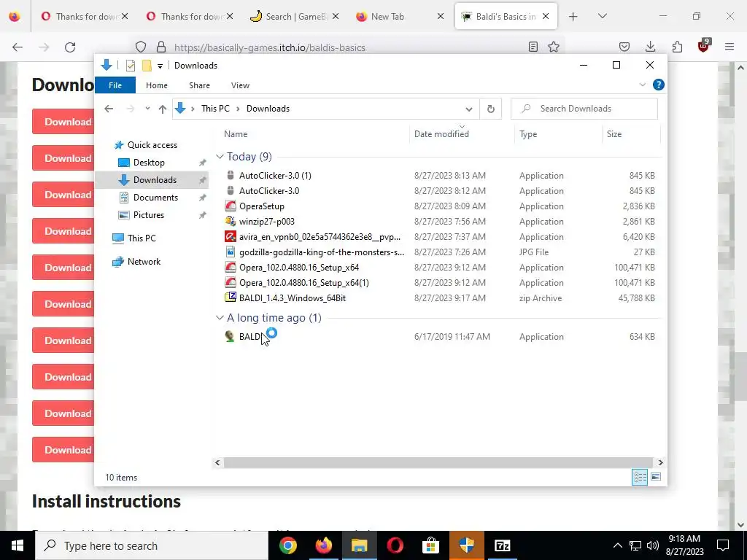Open the File menu in Explorer
Viewport: 747px width, 560px height.
tap(115, 85)
